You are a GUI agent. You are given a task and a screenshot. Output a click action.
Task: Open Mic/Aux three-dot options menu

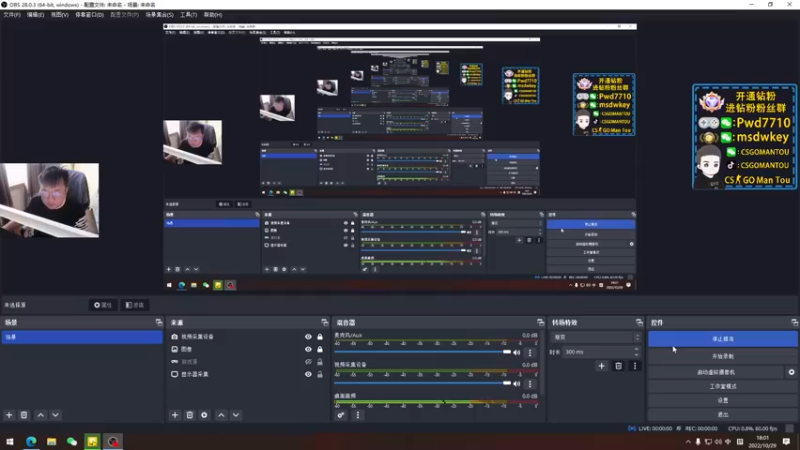click(x=530, y=353)
